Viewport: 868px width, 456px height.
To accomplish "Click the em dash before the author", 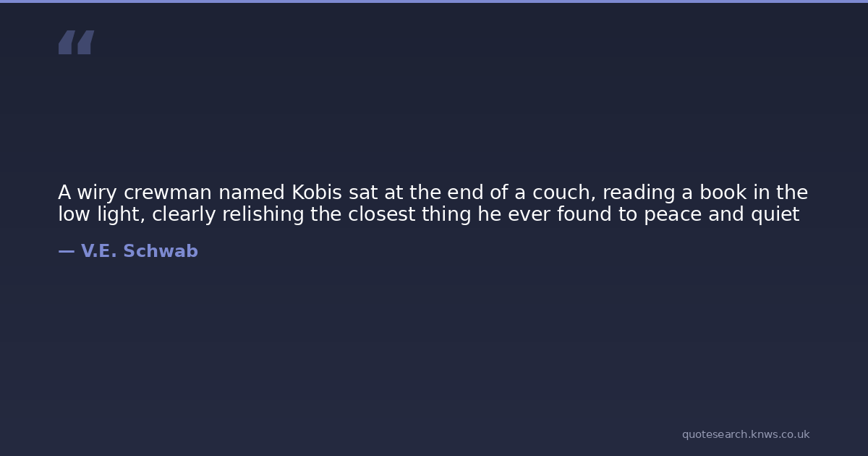I will [66, 251].
